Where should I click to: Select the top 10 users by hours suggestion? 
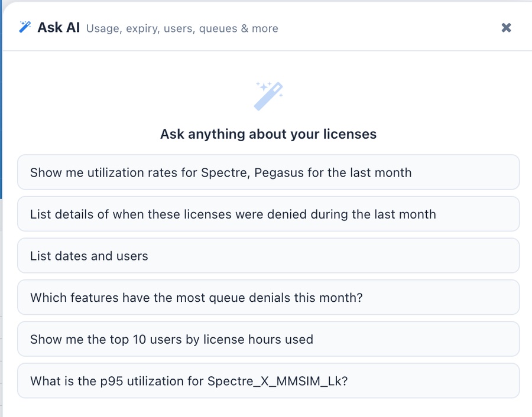coord(268,339)
